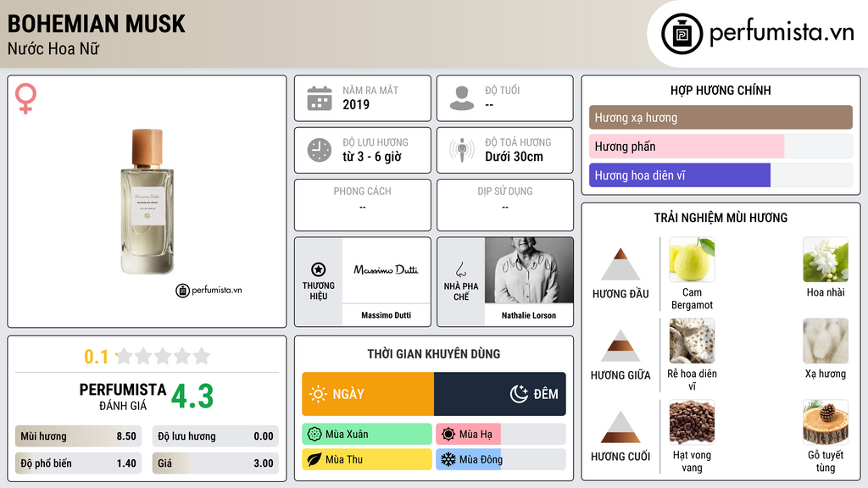The image size is (868, 488).
Task: Click the moon icon in the Đêm bar
Action: point(519,394)
